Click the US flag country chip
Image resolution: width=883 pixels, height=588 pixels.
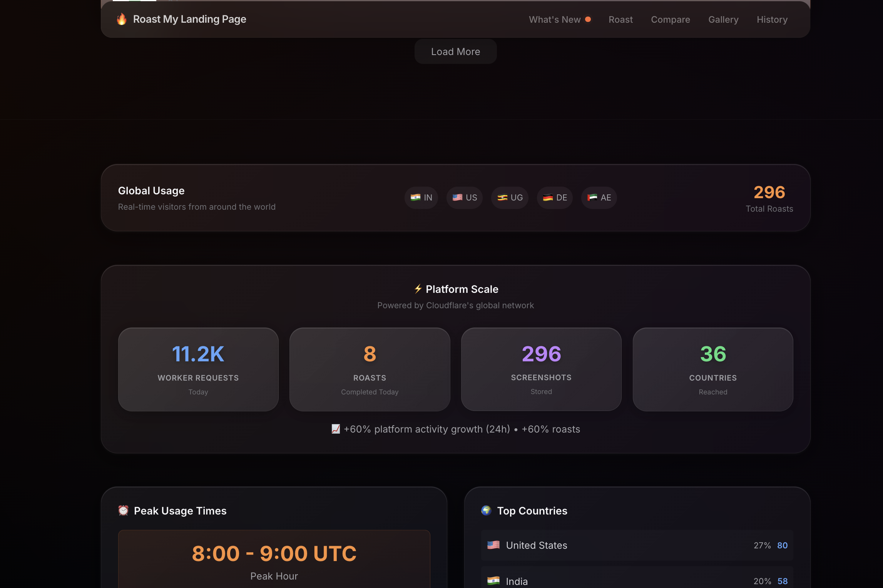(464, 198)
